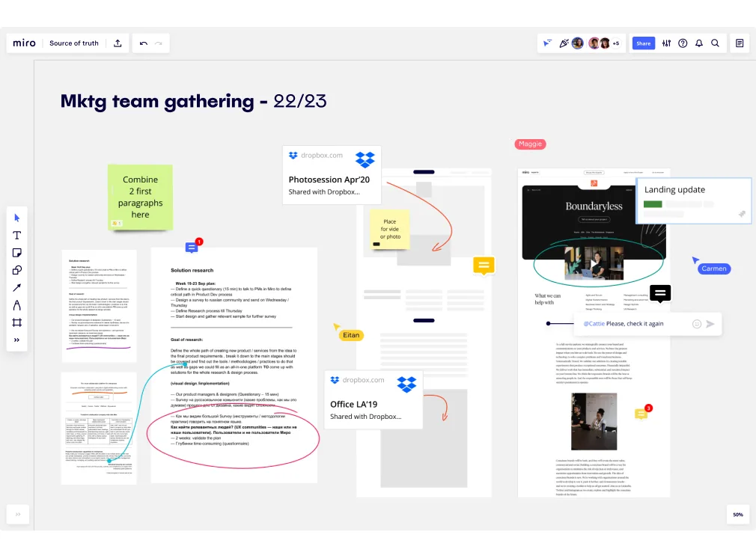The width and height of the screenshot is (756, 558).
Task: Select the Mktg team gathering title text
Action: pos(193,101)
